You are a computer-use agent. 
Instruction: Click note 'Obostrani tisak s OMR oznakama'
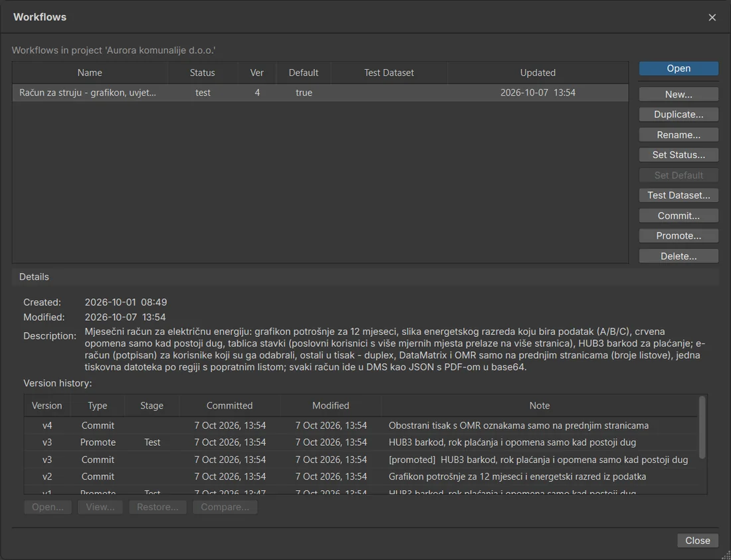(x=518, y=425)
